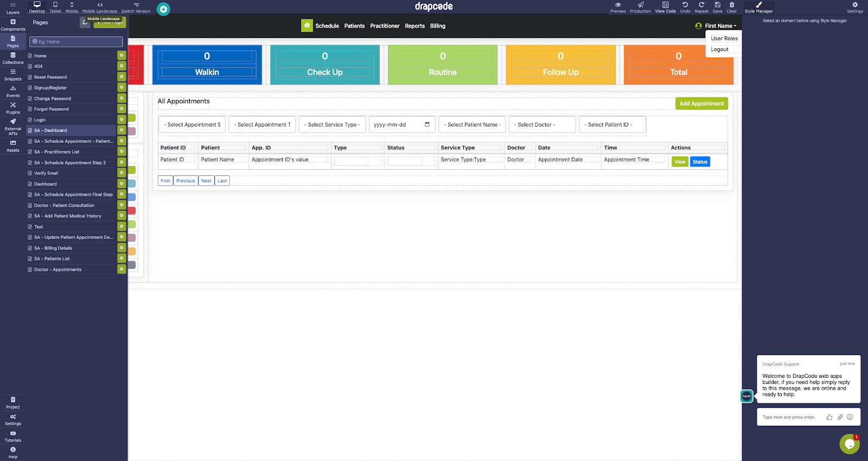Click the blue Status button

click(700, 162)
